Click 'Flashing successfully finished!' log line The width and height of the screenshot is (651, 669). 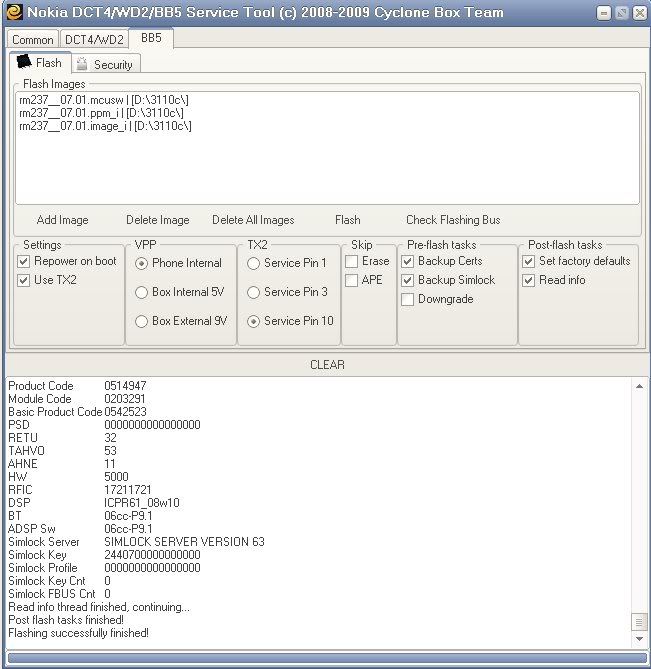78,633
